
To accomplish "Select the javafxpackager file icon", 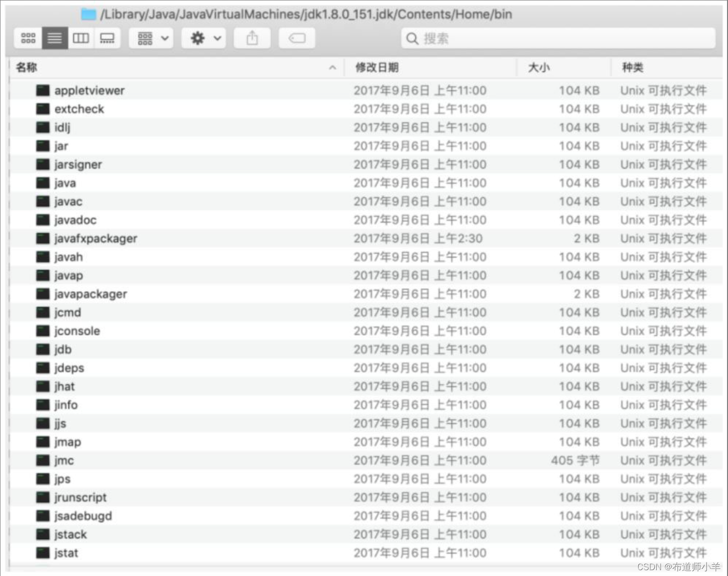I will tap(43, 238).
